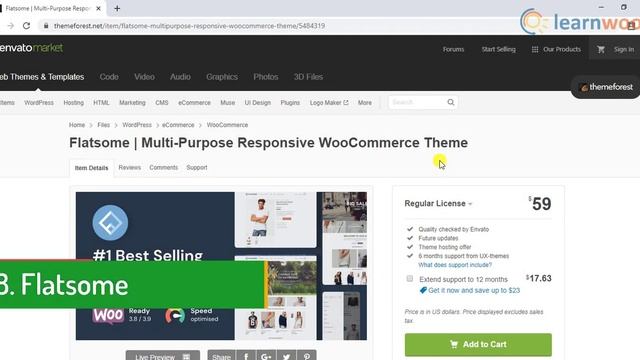Close the Flatsome browser tab

98,8
